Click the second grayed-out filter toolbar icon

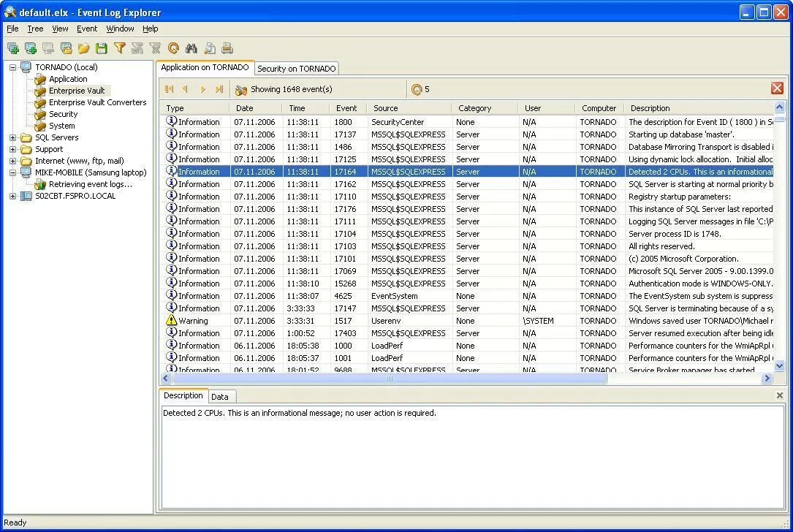click(x=155, y=48)
